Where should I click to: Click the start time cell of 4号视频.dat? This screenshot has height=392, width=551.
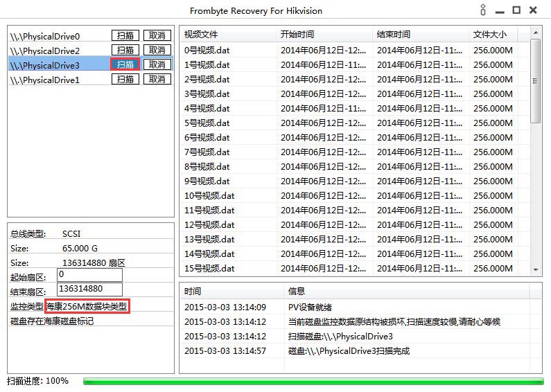tap(323, 109)
